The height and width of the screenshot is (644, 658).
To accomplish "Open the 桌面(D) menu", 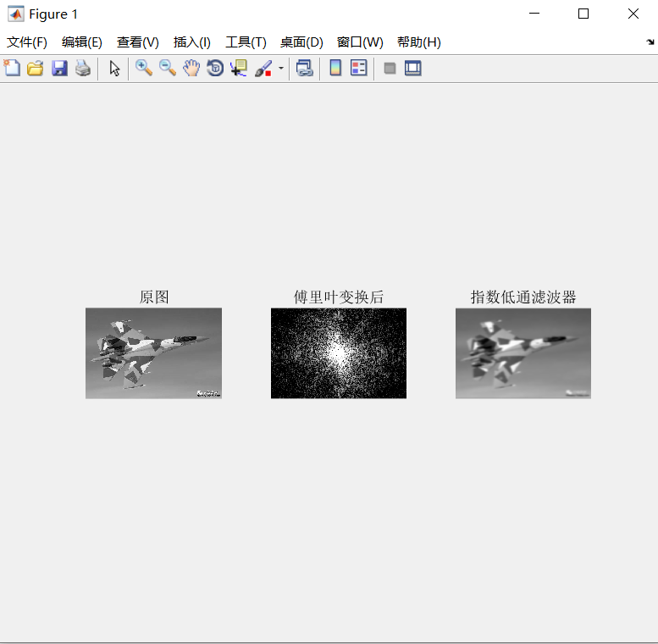I will pos(301,42).
